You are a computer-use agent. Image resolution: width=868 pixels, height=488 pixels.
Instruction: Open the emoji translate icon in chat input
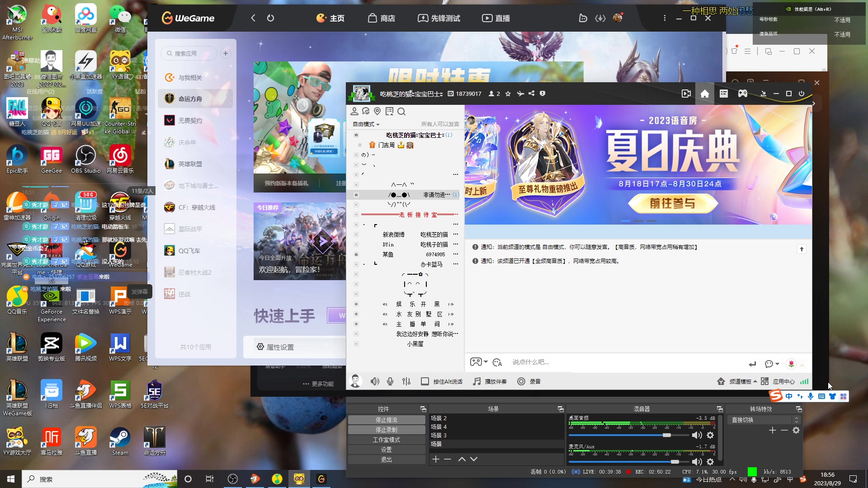point(497,362)
